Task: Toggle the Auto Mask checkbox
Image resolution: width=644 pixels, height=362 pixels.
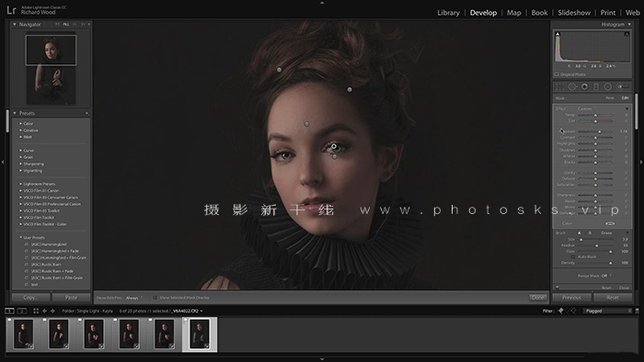Action: pyautogui.click(x=573, y=256)
